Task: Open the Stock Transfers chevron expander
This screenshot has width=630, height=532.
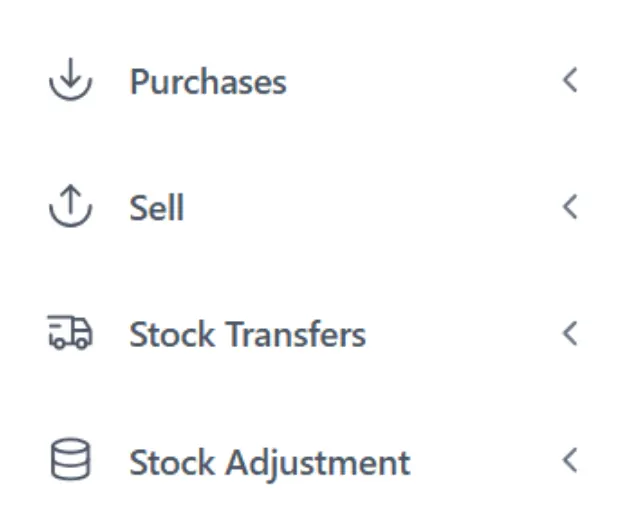Action: [570, 334]
